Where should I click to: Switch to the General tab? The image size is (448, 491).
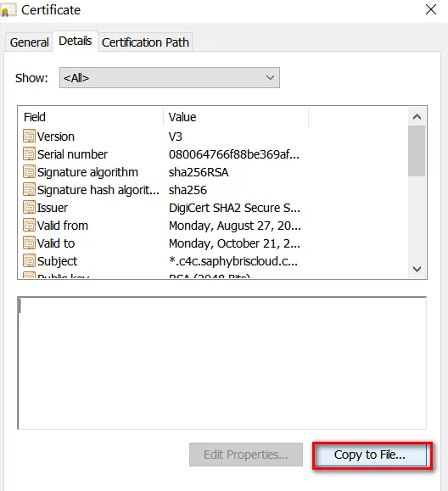pyautogui.click(x=29, y=42)
